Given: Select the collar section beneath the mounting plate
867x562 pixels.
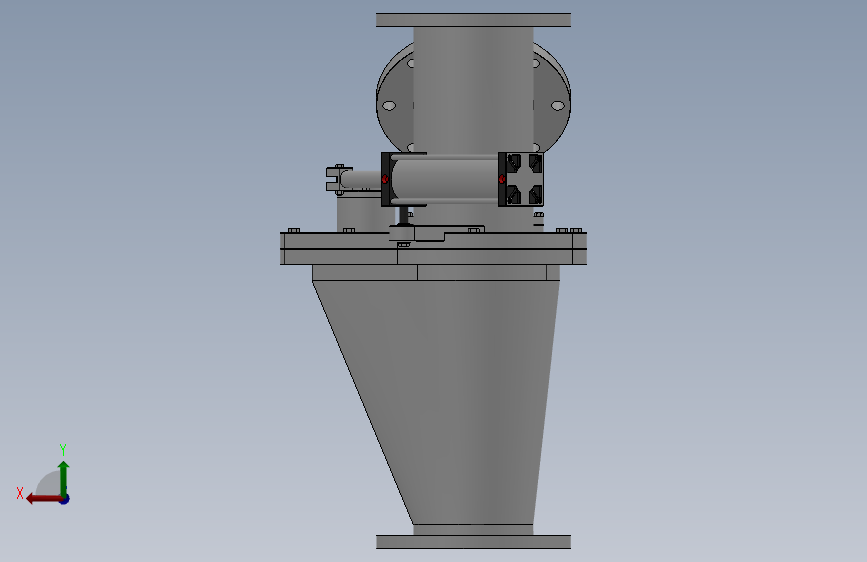Looking at the screenshot, I should [436, 273].
